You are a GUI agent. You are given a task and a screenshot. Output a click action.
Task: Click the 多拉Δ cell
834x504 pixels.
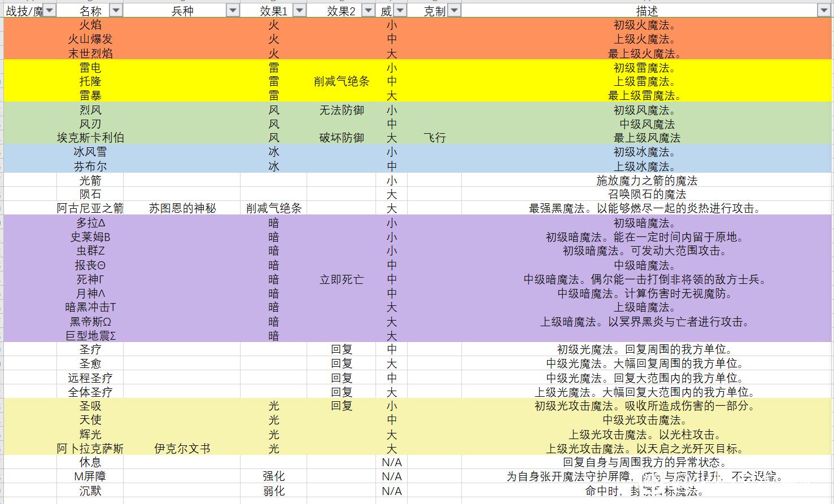point(90,223)
